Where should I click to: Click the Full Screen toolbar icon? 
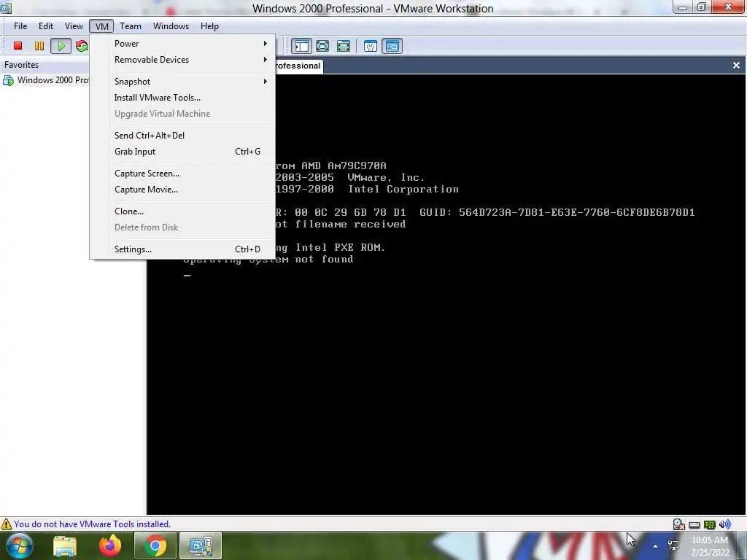pyautogui.click(x=322, y=46)
